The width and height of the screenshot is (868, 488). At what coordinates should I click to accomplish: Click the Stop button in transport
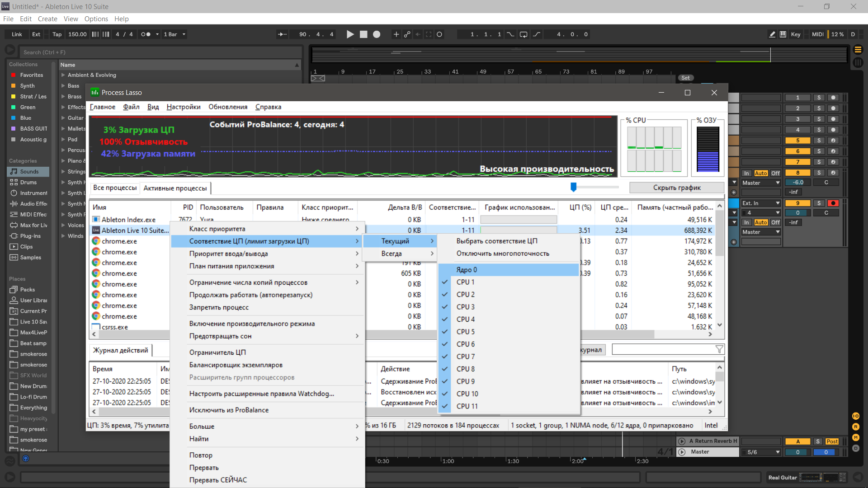tap(363, 34)
